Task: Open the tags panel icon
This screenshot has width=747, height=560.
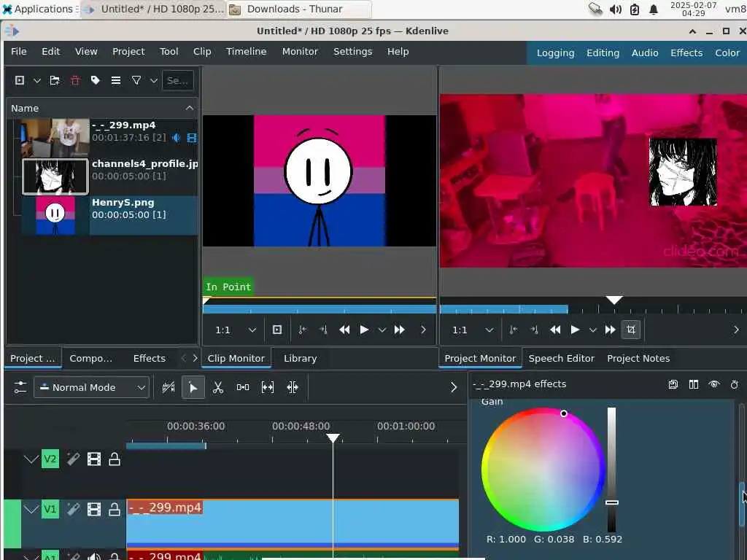Action: [96, 80]
